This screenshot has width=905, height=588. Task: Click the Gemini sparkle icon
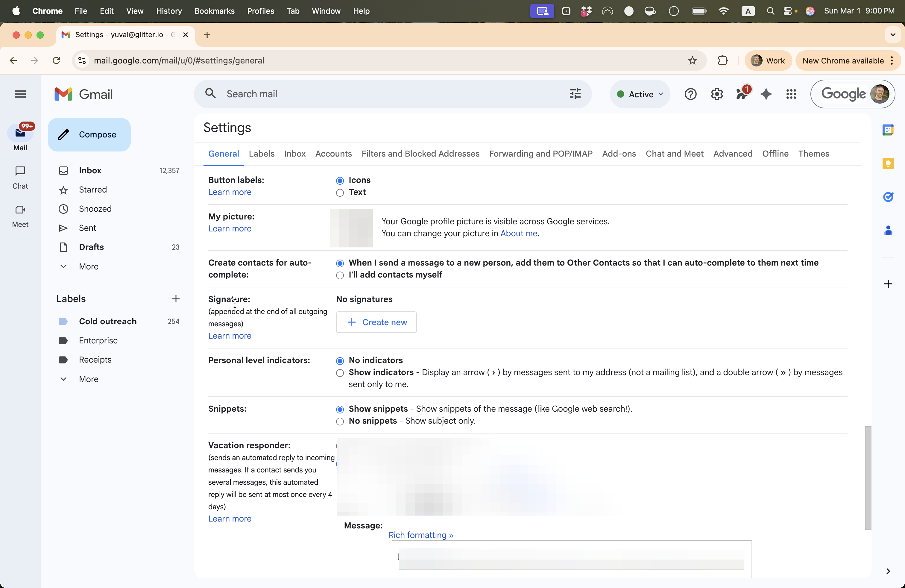pos(766,94)
